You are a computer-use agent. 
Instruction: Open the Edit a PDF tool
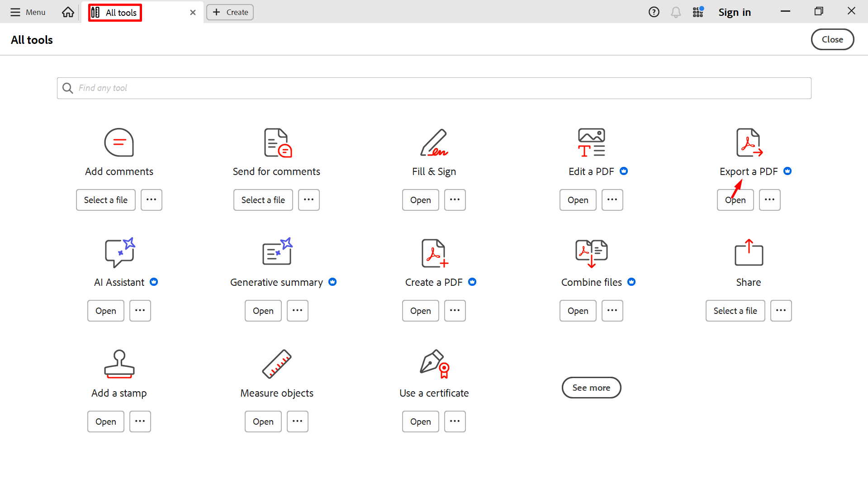pos(578,200)
